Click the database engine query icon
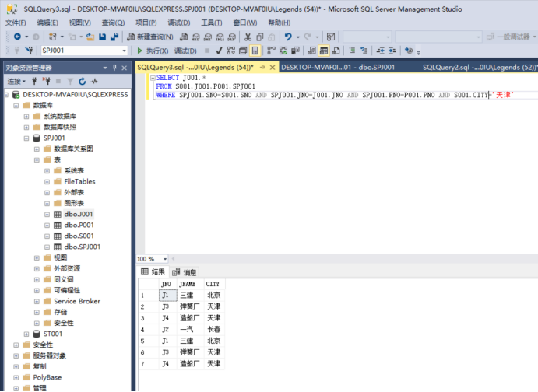This screenshot has height=392, width=538. 184,37
